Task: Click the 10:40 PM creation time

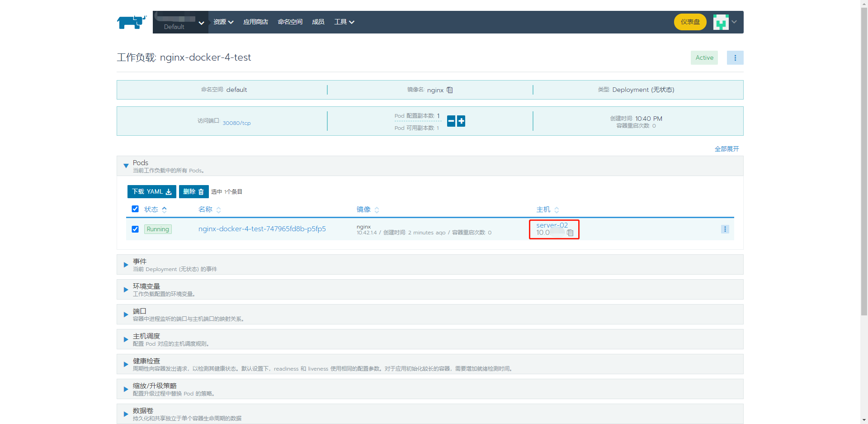Action: pyautogui.click(x=649, y=119)
